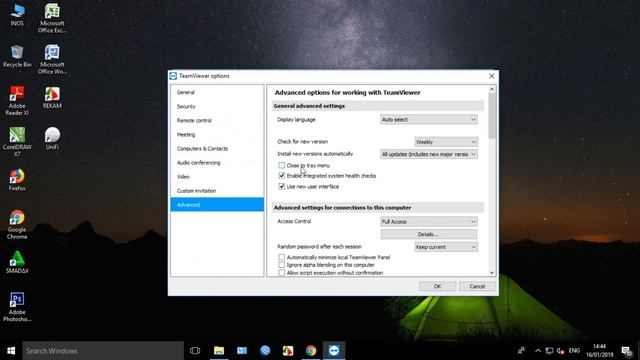Show hidden system tray icons
This screenshot has width=640, height=360.
(538, 351)
